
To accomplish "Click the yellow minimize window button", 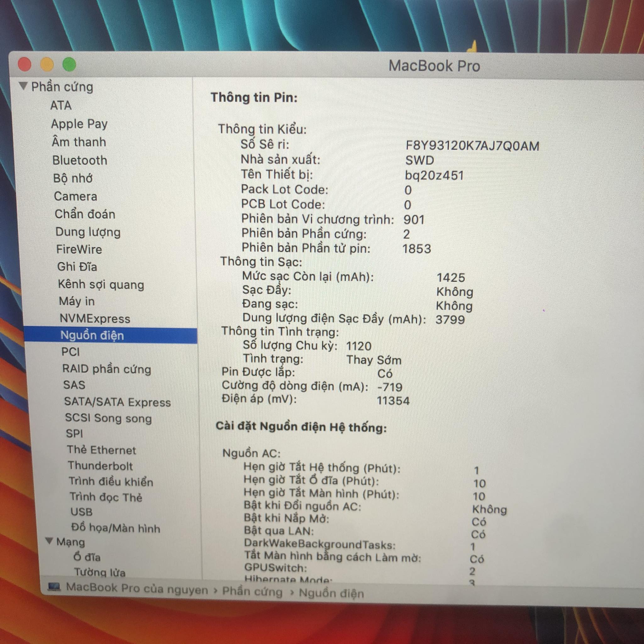I will click(x=47, y=65).
